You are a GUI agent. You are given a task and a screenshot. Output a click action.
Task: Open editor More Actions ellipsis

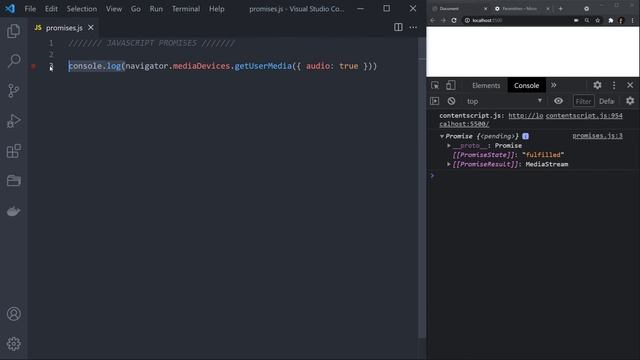tap(413, 27)
